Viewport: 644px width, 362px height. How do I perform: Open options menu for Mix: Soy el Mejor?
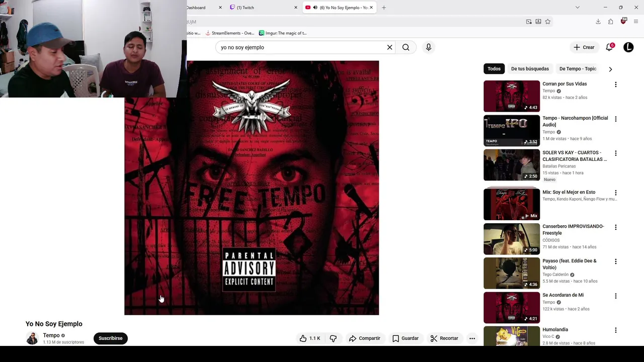[615, 193]
